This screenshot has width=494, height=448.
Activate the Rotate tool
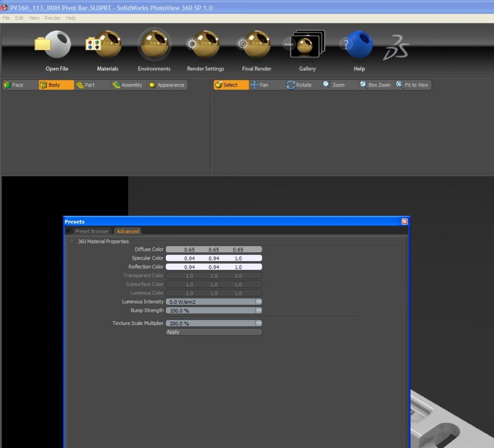point(304,85)
